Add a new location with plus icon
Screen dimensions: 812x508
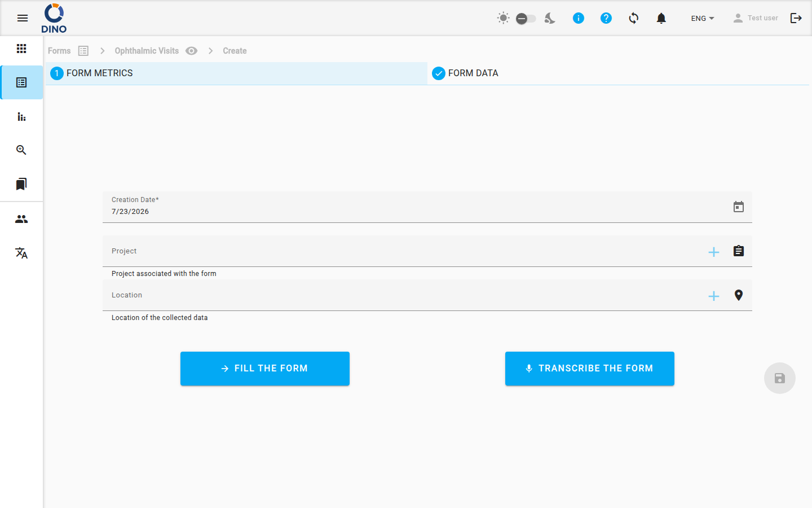tap(714, 296)
